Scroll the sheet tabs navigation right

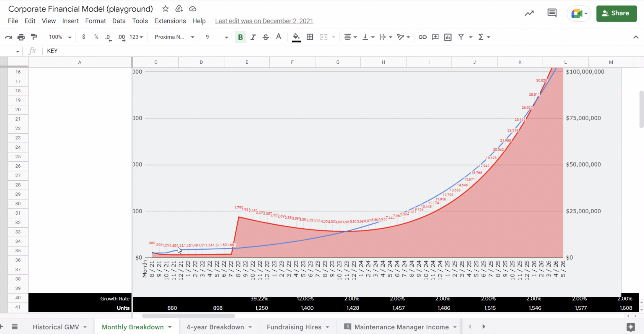point(483,327)
